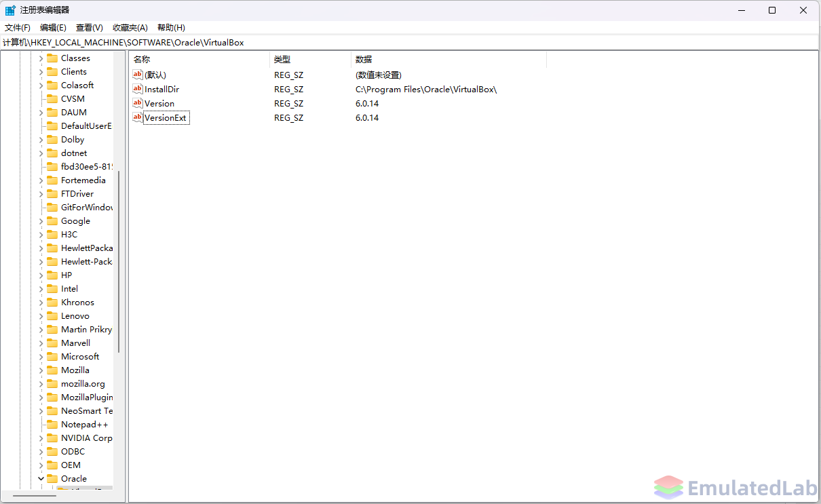
Task: Expand the Hewlett-Pack key
Action: click(x=41, y=262)
